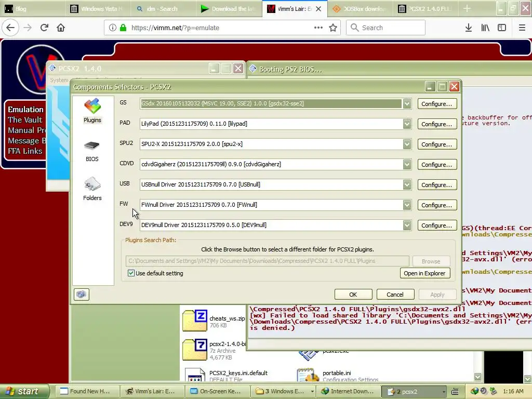Switch to the Blog tab
This screenshot has width=532, height=399.
coord(33,8)
